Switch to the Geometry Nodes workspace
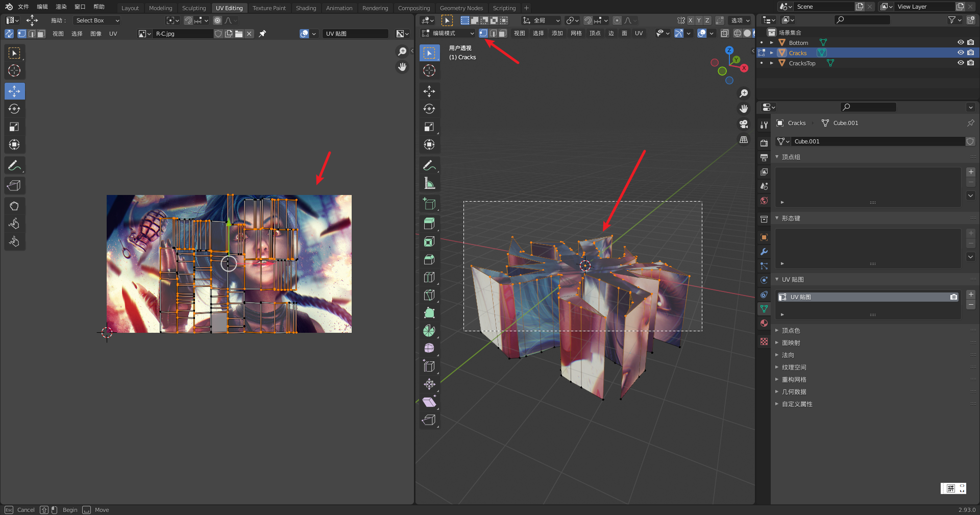Screen dimensions: 980x515 pos(461,8)
